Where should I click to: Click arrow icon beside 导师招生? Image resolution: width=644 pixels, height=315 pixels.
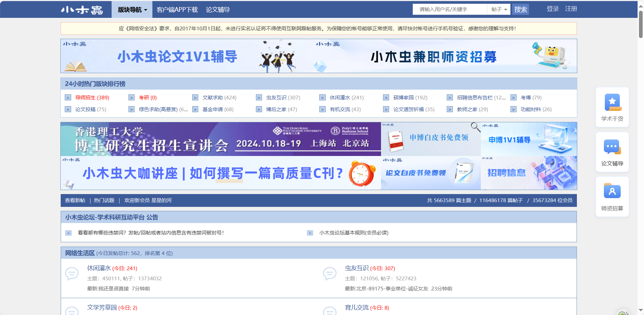point(68,98)
